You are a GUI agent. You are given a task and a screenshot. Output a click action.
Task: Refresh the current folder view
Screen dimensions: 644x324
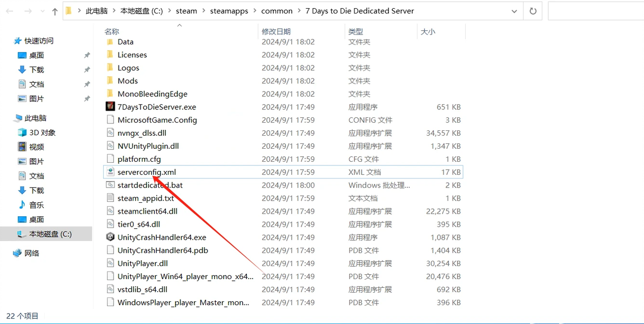pyautogui.click(x=533, y=11)
